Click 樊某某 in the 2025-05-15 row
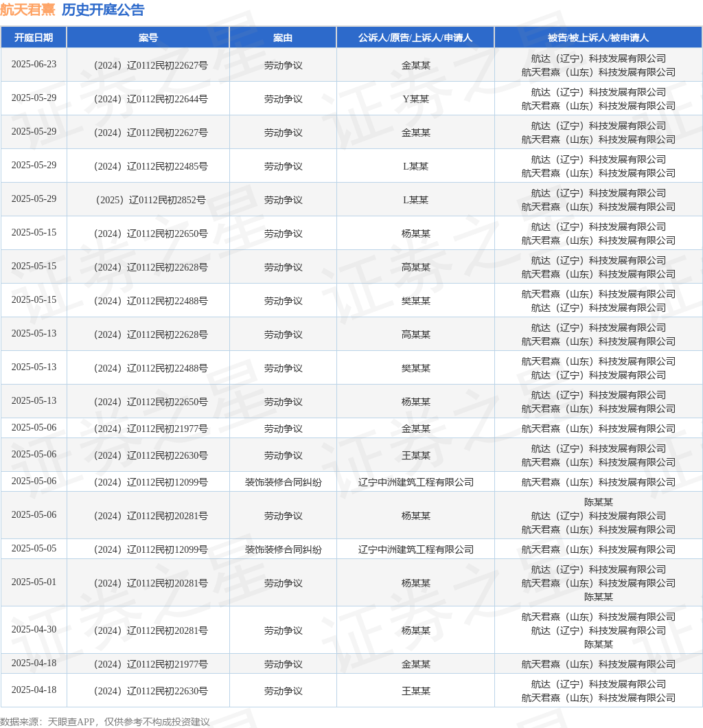703x728 pixels. pos(416,301)
